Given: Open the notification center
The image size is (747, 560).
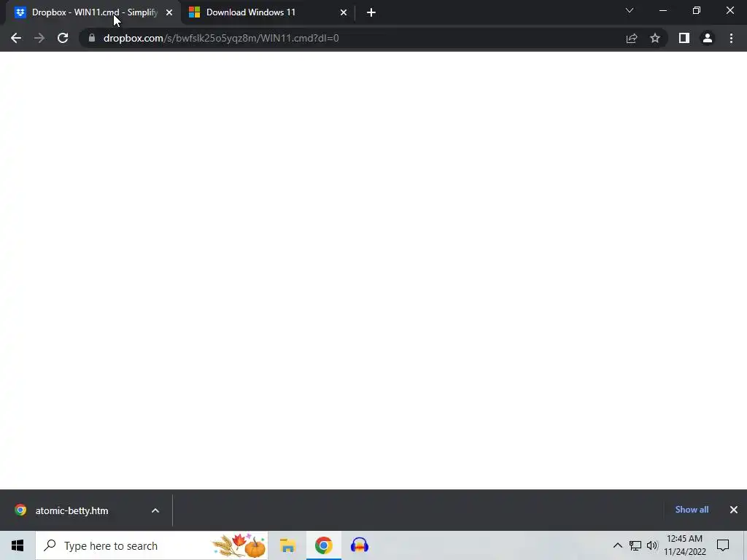Looking at the screenshot, I should [x=723, y=545].
